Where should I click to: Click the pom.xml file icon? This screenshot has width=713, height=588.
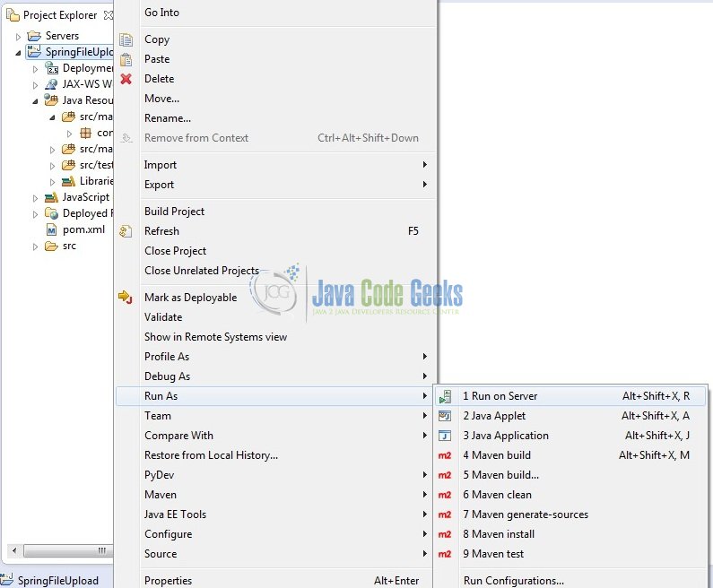coord(51,230)
